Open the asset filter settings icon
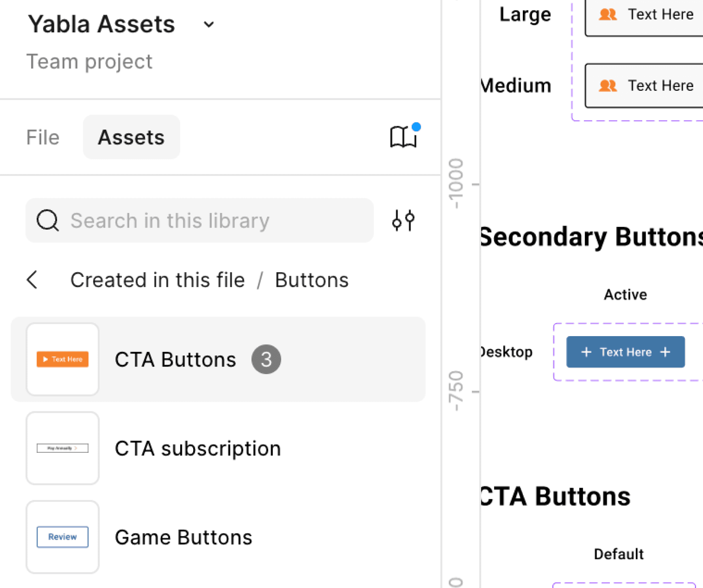Image resolution: width=703 pixels, height=588 pixels. [403, 221]
